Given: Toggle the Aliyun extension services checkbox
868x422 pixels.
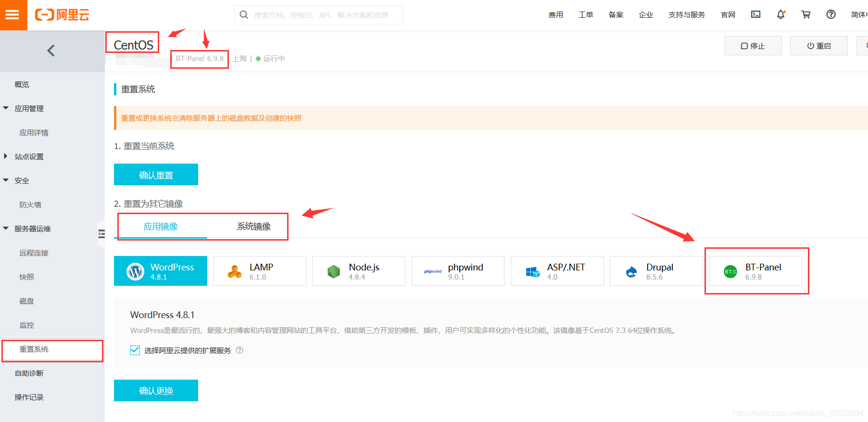Looking at the screenshot, I should click(135, 350).
